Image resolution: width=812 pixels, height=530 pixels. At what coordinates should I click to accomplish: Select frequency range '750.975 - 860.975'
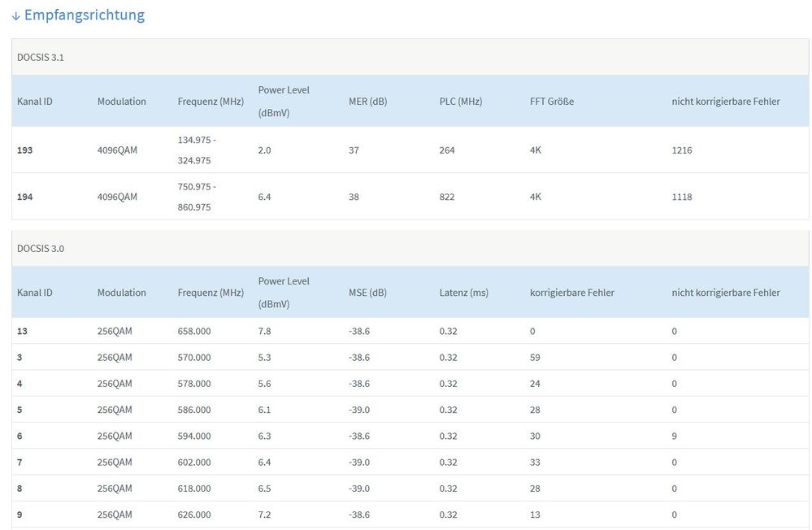[197, 197]
